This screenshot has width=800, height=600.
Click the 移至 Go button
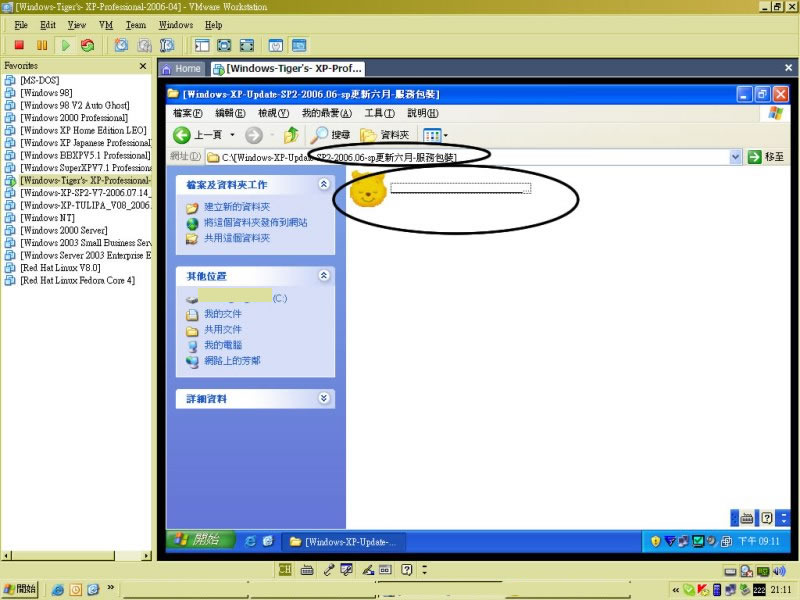click(765, 157)
